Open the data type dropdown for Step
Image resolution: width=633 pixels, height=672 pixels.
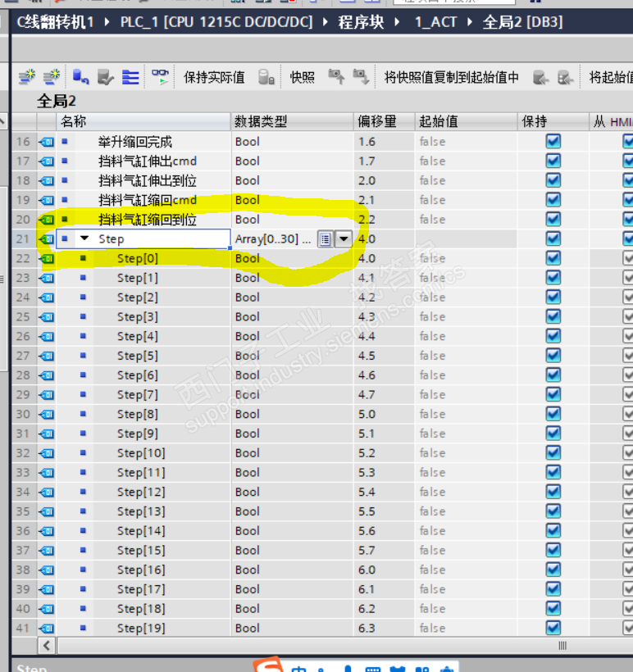[344, 238]
